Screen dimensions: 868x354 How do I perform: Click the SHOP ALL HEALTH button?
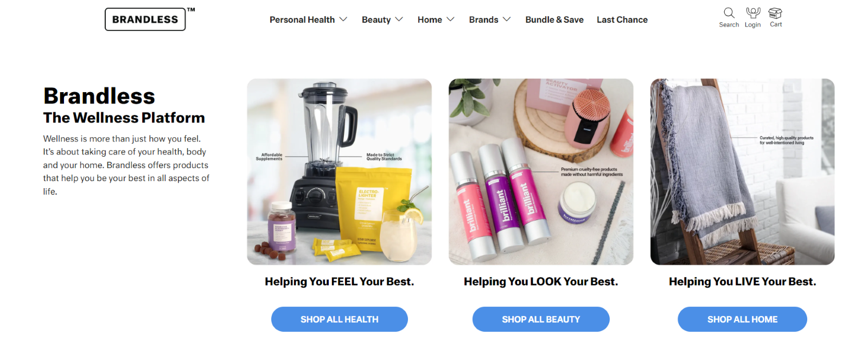click(x=340, y=319)
